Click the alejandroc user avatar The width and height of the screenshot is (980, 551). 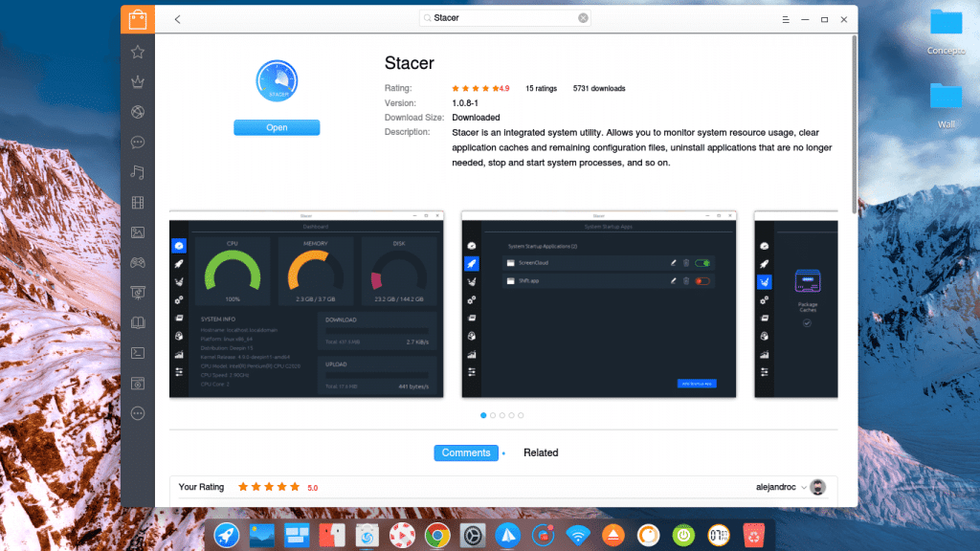tap(817, 487)
